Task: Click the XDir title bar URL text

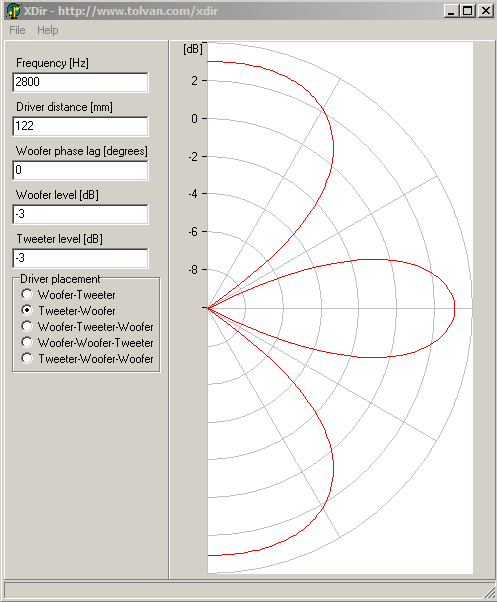Action: [138, 11]
